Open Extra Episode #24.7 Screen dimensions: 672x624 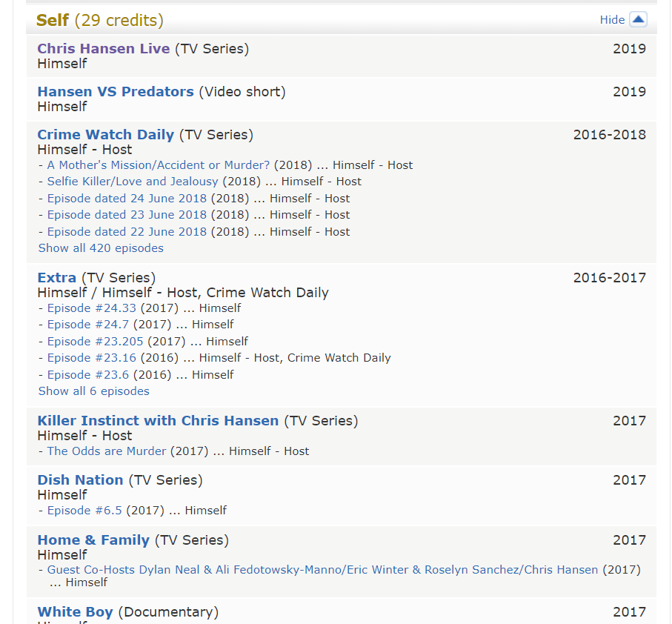[88, 325]
